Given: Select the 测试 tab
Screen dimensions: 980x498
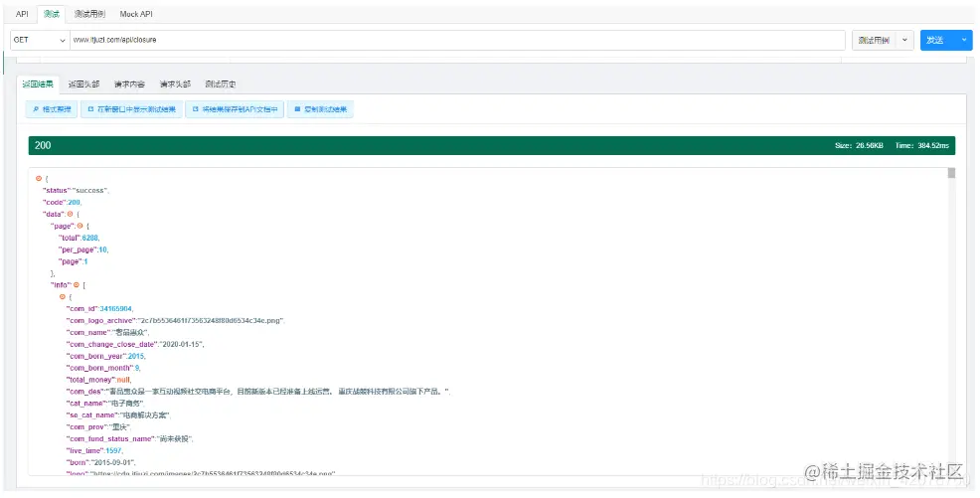Looking at the screenshot, I should tap(52, 14).
